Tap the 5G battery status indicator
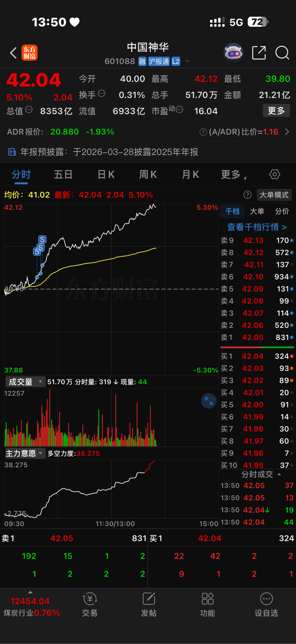This screenshot has width=296, height=644. coord(249,22)
